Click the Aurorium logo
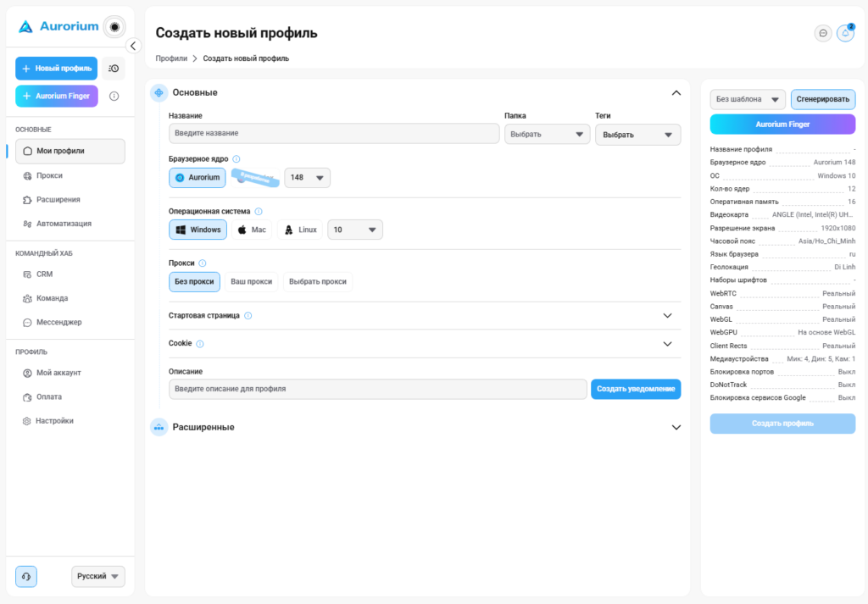This screenshot has height=604, width=868. tap(58, 26)
